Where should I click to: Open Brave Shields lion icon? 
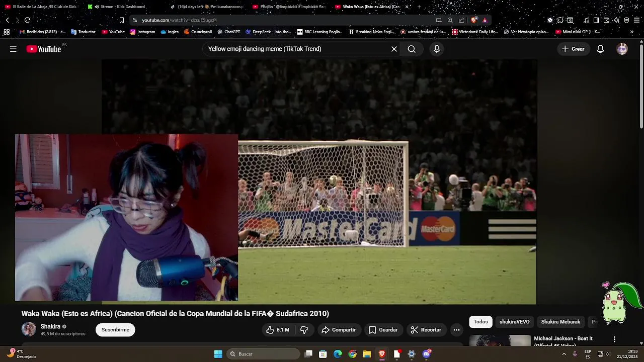point(473,20)
